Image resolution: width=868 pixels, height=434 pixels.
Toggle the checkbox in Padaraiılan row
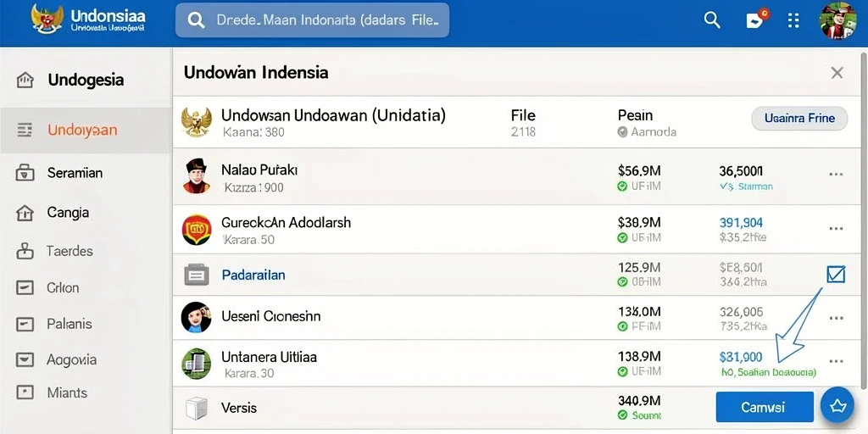point(836,274)
